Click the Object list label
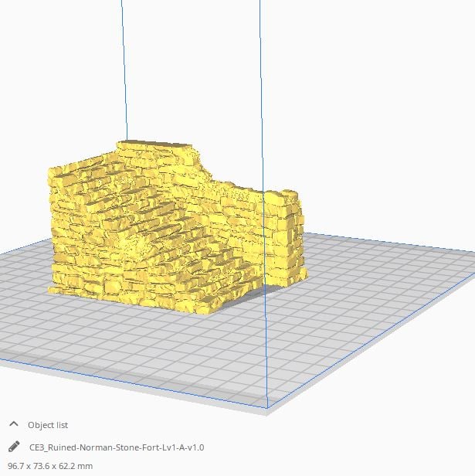The width and height of the screenshot is (475, 476). pos(48,425)
